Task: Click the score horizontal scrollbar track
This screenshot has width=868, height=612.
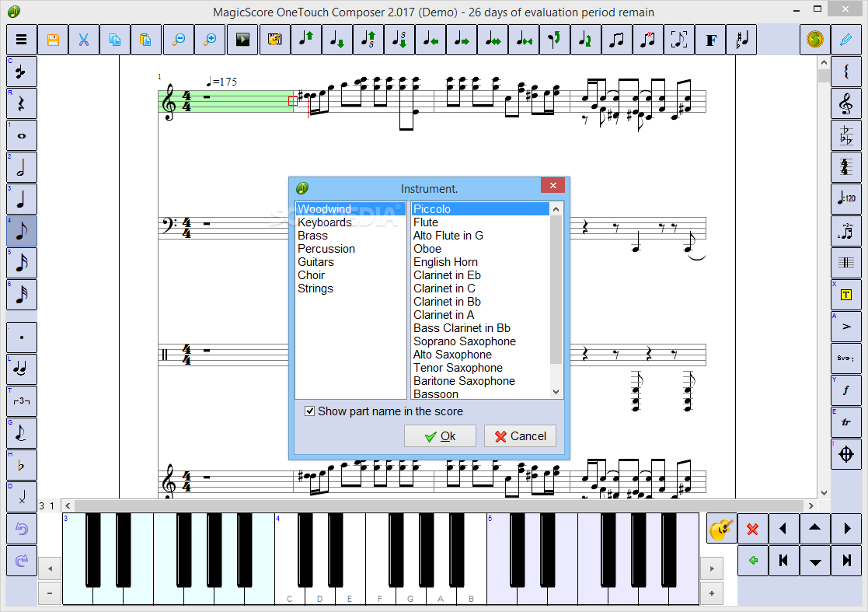Action: tap(439, 505)
